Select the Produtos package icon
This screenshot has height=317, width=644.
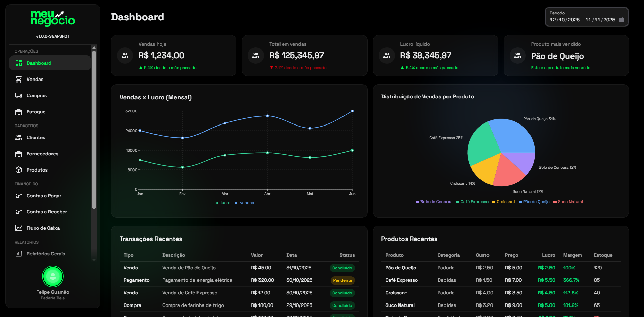(x=18, y=170)
